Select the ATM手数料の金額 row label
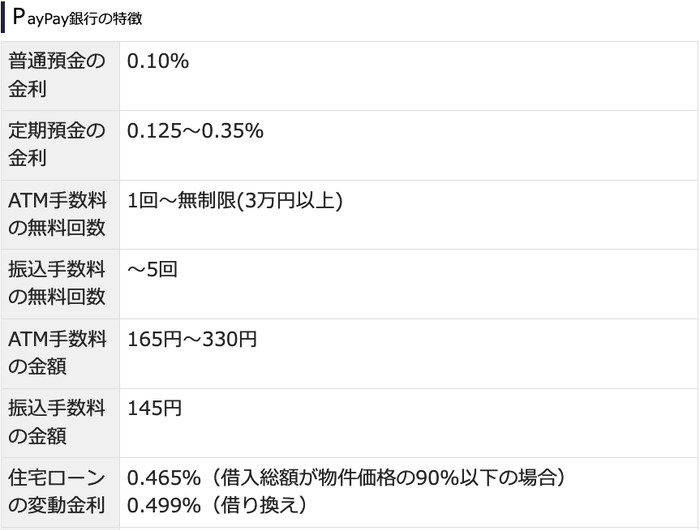This screenshot has height=530, width=700. pos(56,352)
